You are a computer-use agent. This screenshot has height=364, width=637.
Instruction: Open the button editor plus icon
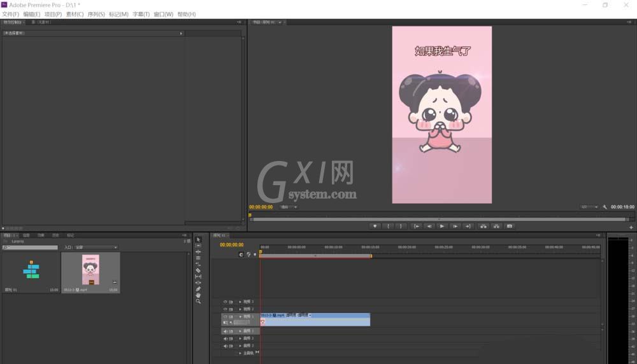(631, 228)
